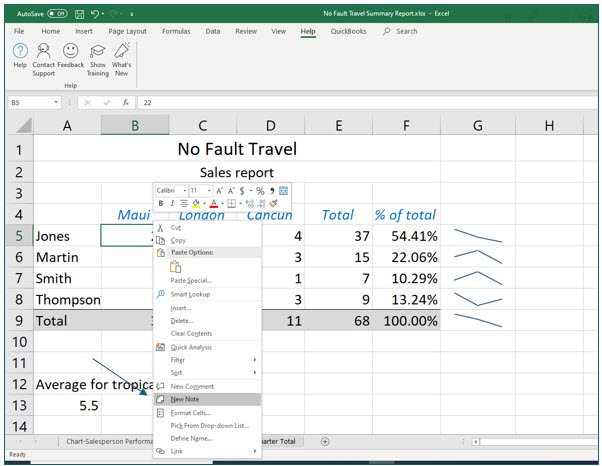Viewport: 602px width, 466px height.
Task: Click Decrease Decimal icon in mini toolbar
Action: [x=262, y=203]
